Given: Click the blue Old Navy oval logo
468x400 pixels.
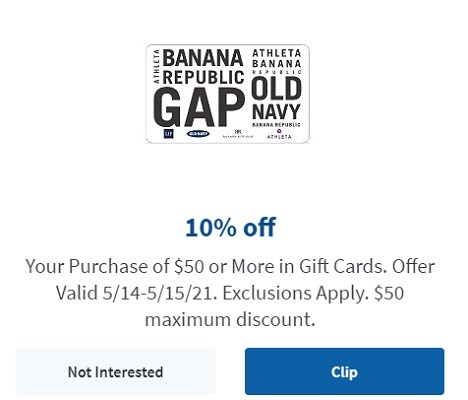Looking at the screenshot, I should click(198, 134).
